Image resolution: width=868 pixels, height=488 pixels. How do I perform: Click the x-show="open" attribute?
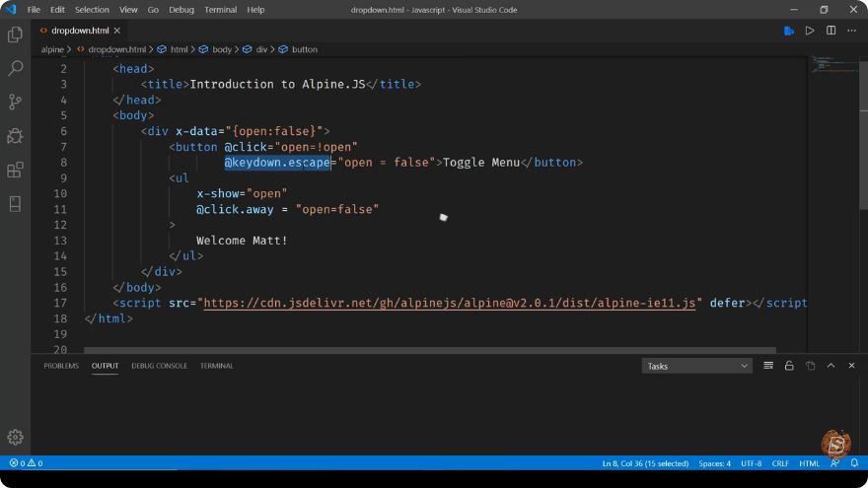pos(242,194)
